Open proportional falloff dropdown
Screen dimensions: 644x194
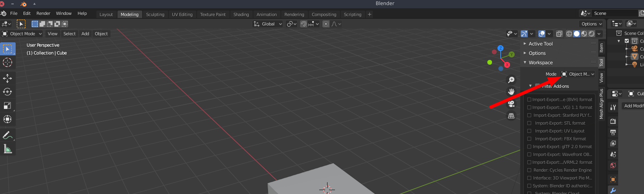click(336, 24)
